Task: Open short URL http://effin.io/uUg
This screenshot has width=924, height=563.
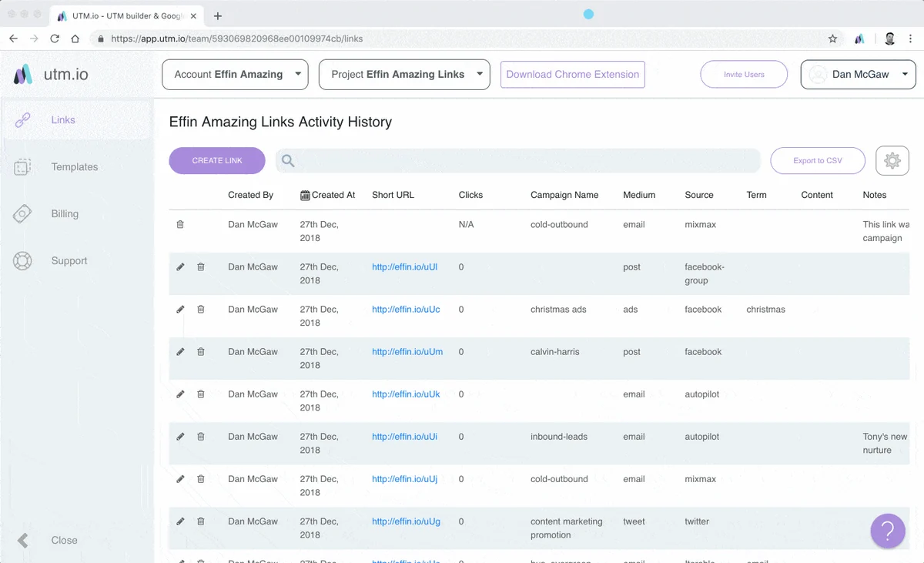Action: (406, 521)
